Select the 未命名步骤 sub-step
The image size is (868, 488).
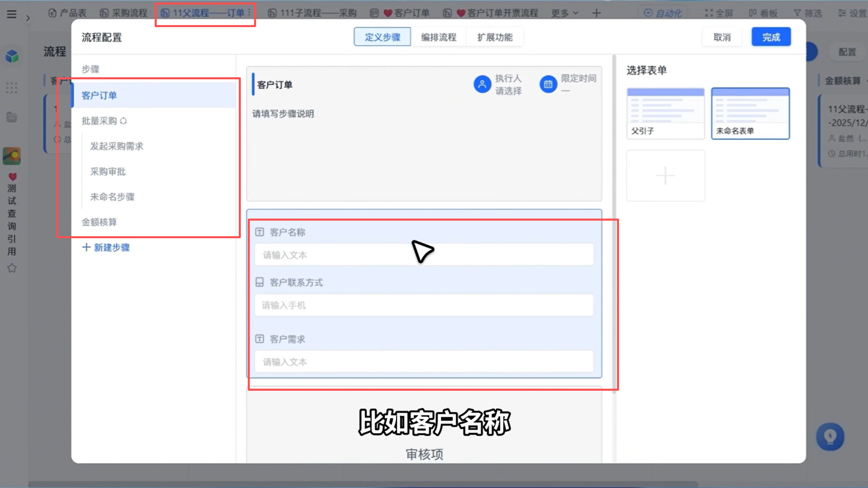click(x=112, y=197)
